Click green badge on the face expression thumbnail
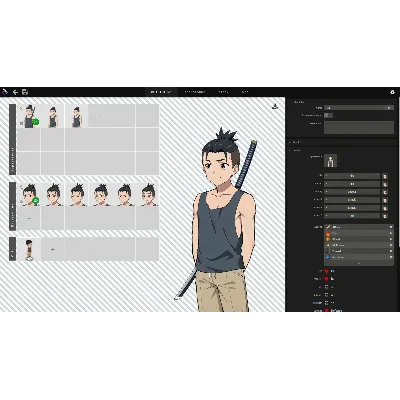Image resolution: width=400 pixels, height=400 pixels. [36, 201]
